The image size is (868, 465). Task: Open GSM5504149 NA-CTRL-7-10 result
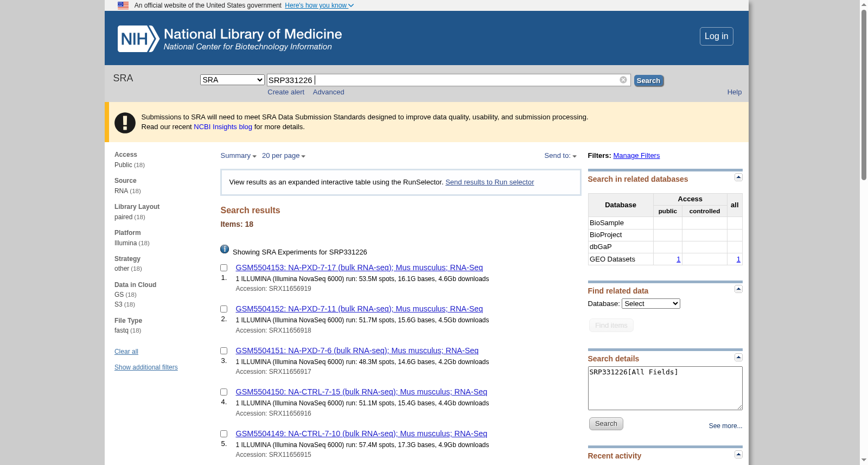[x=361, y=434]
